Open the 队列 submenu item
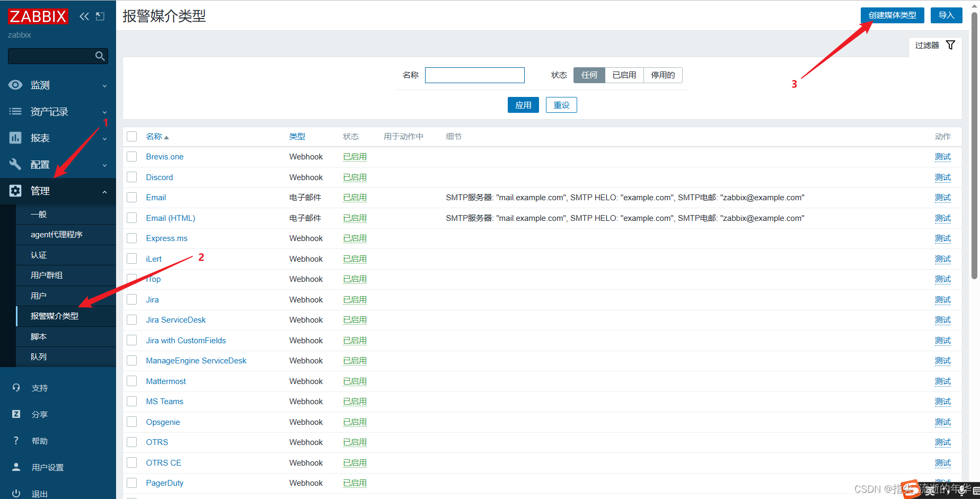Image resolution: width=980 pixels, height=499 pixels. click(x=66, y=357)
